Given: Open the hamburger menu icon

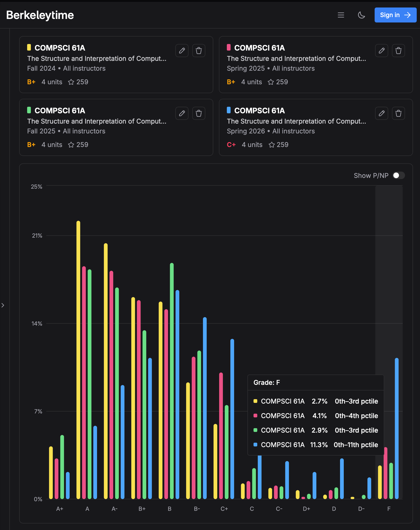Looking at the screenshot, I should click(x=341, y=15).
